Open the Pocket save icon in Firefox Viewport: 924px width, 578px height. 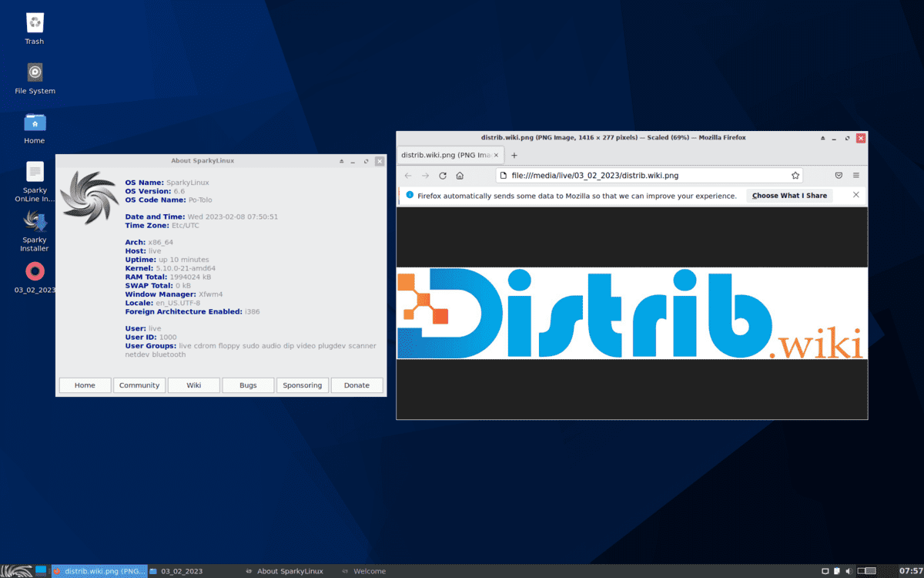tap(839, 176)
